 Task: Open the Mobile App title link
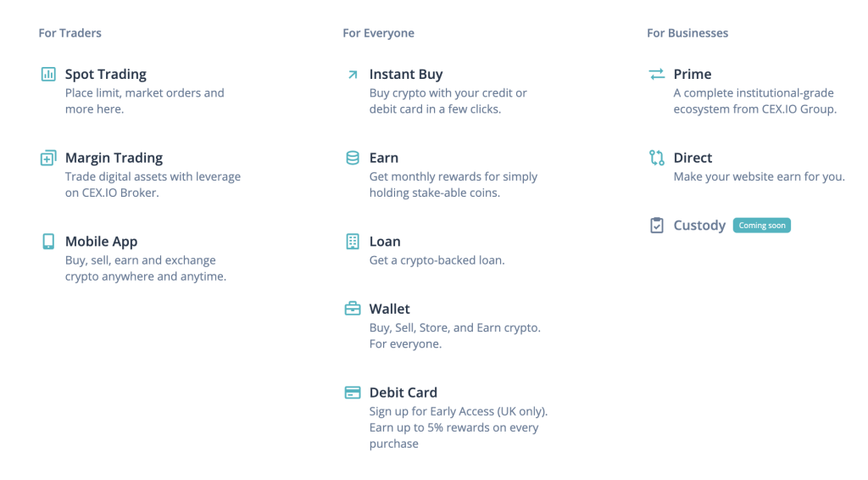click(102, 242)
